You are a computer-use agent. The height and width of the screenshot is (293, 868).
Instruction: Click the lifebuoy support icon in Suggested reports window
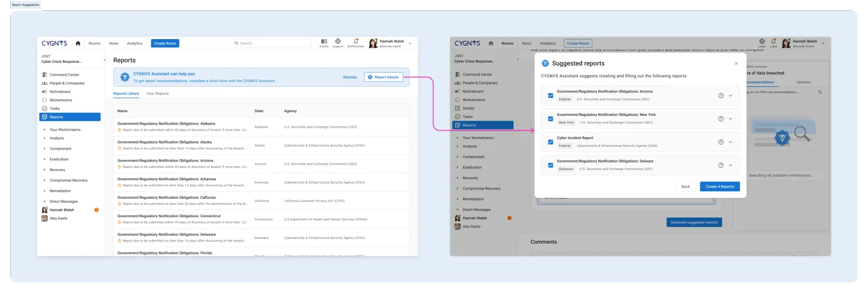pyautogui.click(x=762, y=41)
